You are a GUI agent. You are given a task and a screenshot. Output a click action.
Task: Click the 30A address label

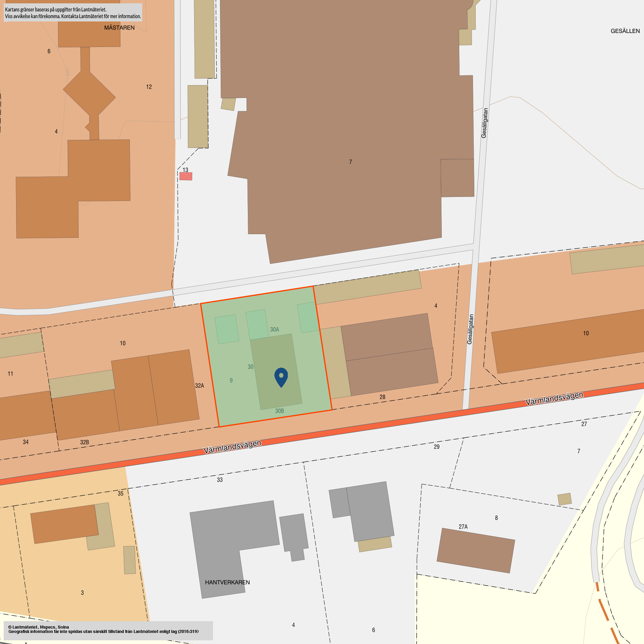(274, 329)
